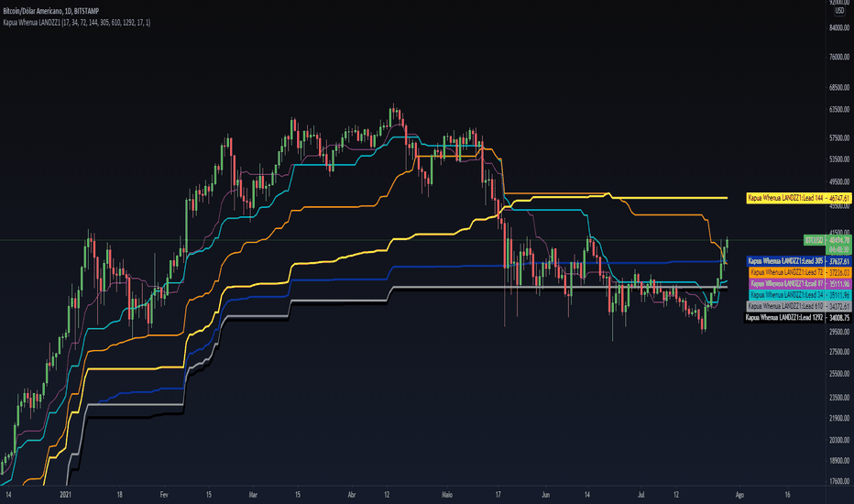Click the 84000.00 price axis value
Screen dimensions: 854x504
(839, 27)
